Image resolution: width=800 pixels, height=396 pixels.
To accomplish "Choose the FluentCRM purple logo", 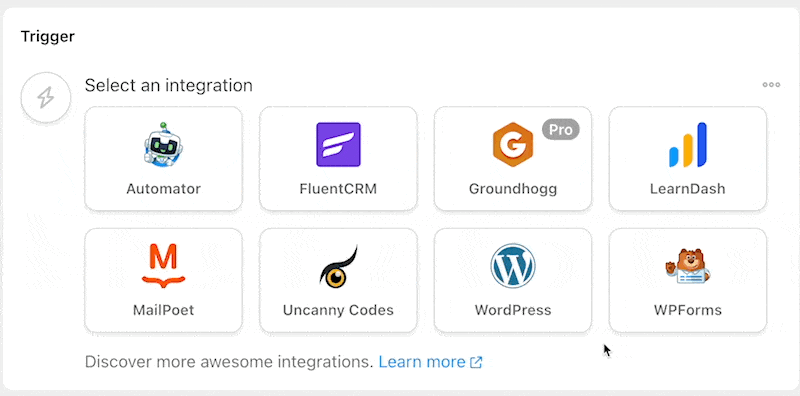I will [338, 144].
